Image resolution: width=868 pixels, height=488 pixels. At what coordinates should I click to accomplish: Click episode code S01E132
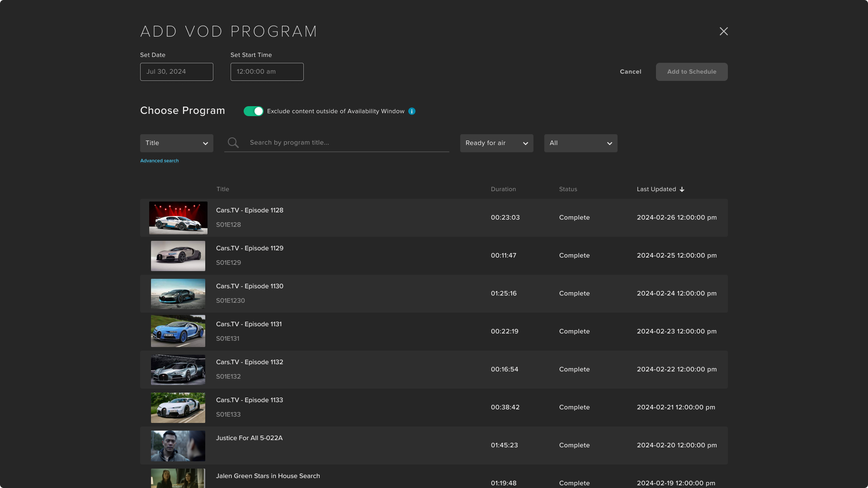coord(228,377)
